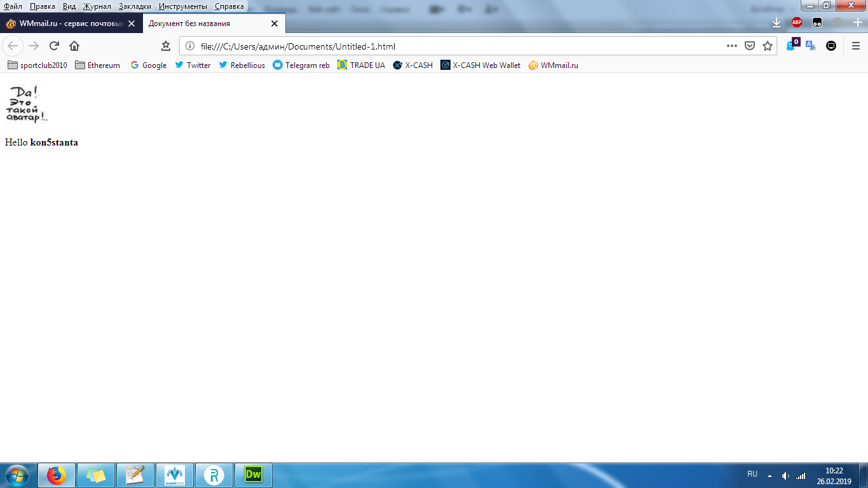This screenshot has width=868, height=488.
Task: Show site information icon in address bar
Action: 189,46
